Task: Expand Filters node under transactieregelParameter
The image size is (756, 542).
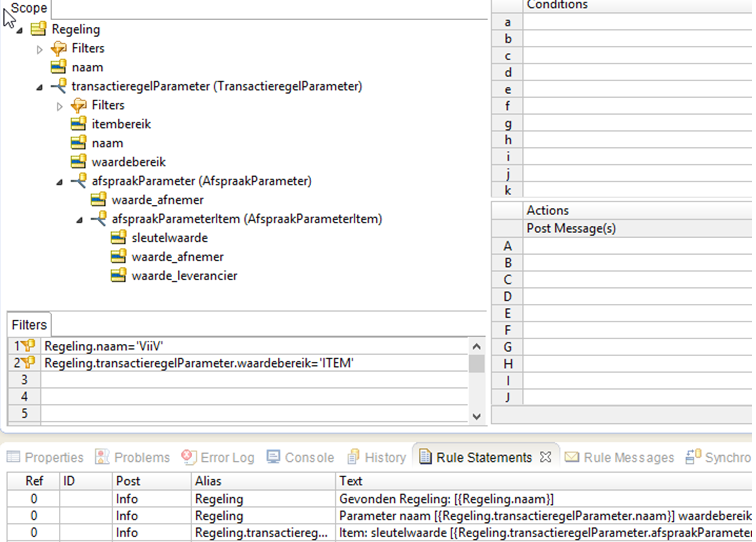Action: click(x=60, y=106)
